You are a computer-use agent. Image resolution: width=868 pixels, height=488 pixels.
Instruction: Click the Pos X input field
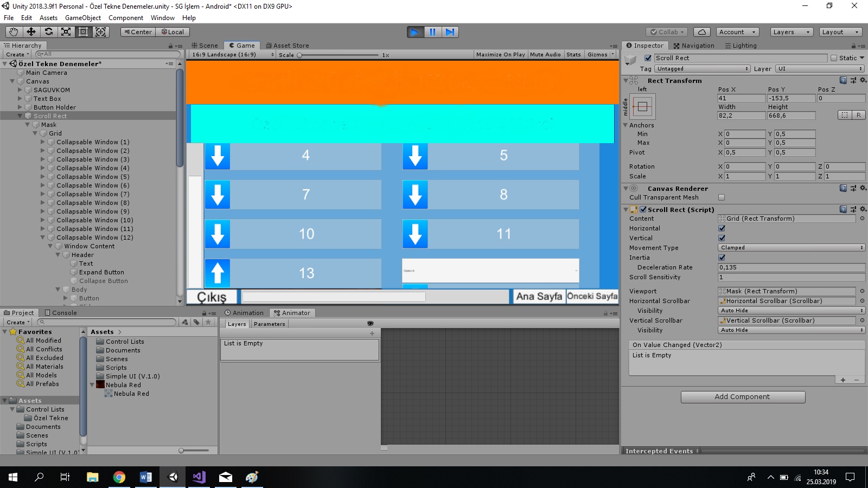coord(741,98)
